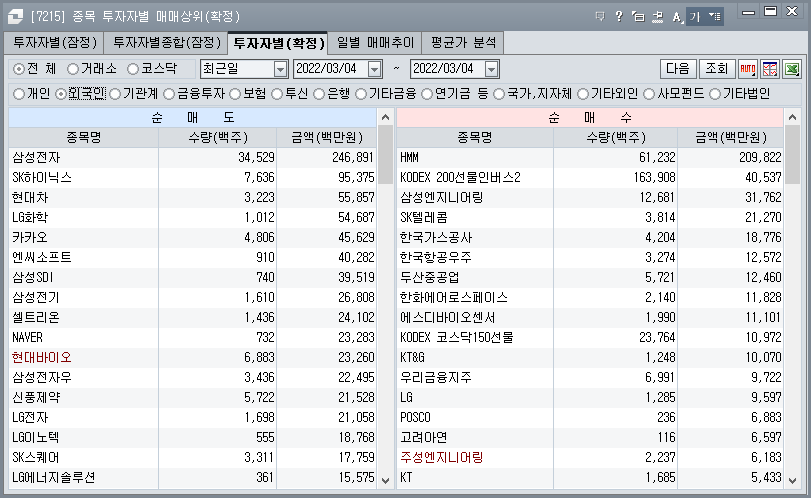The height and width of the screenshot is (498, 811).
Task: Click the question mark help icon
Action: tap(619, 17)
